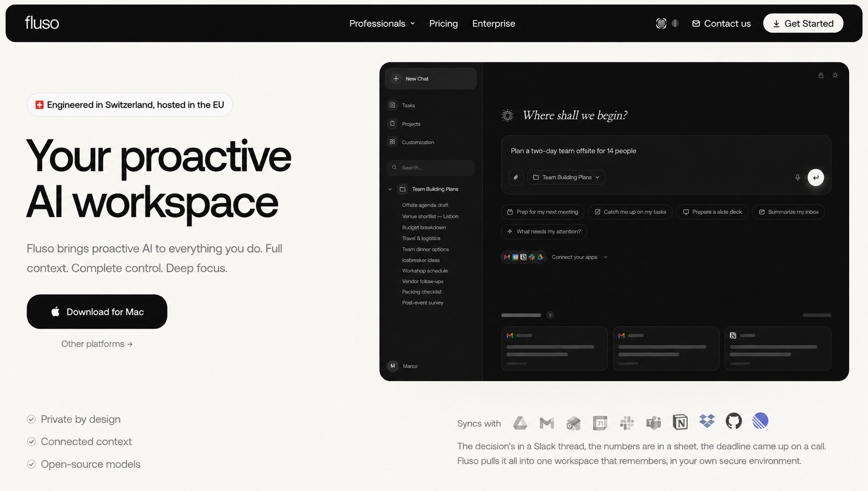Click the Connected context check item
This screenshot has width=868, height=491.
coord(80,442)
